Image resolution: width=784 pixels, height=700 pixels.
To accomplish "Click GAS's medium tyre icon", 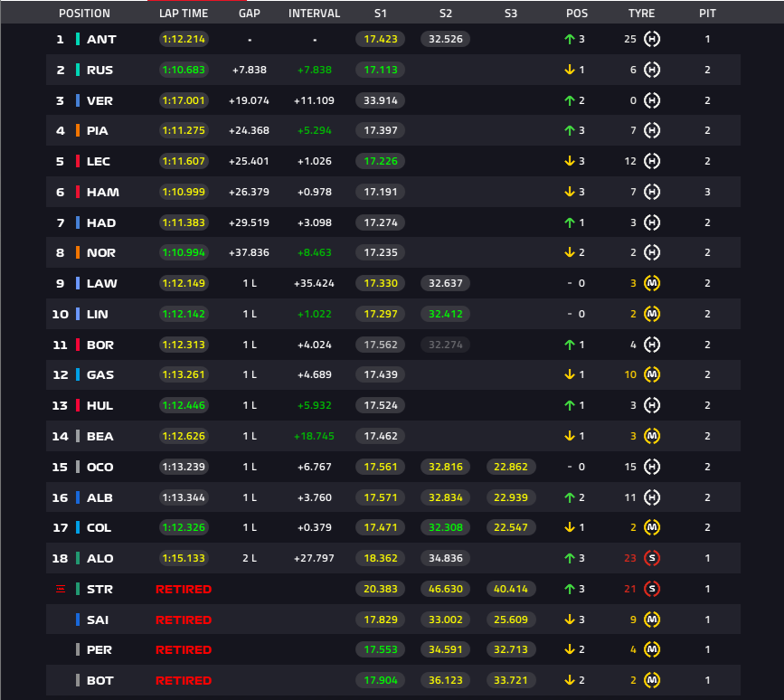I will coord(651,374).
